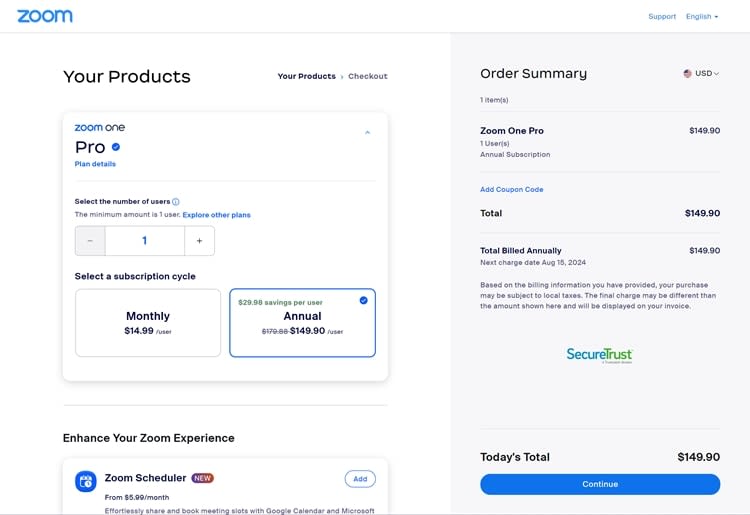Click the Annual option's blue checkmark
Image resolution: width=750 pixels, height=515 pixels.
364,300
